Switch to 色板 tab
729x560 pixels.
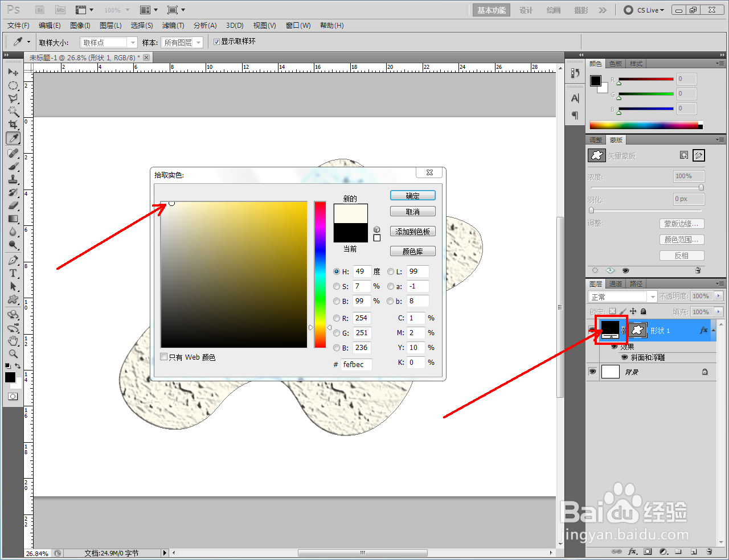coord(616,64)
